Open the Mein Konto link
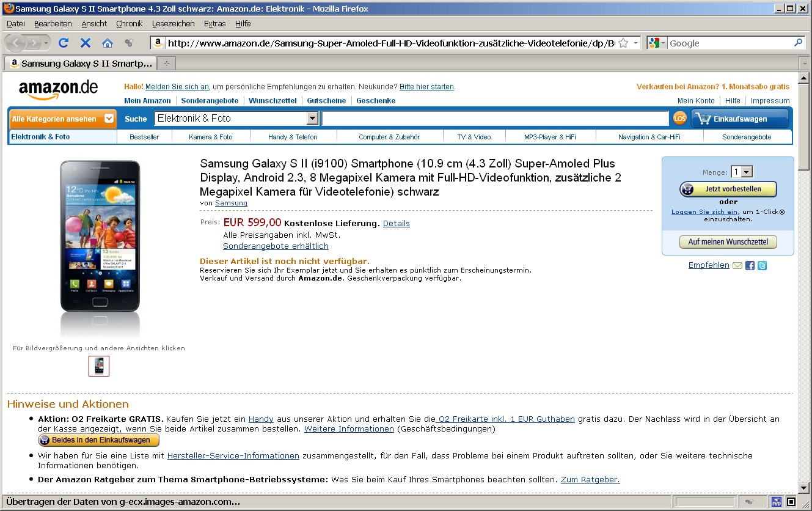The height and width of the screenshot is (511, 812). 696,101
